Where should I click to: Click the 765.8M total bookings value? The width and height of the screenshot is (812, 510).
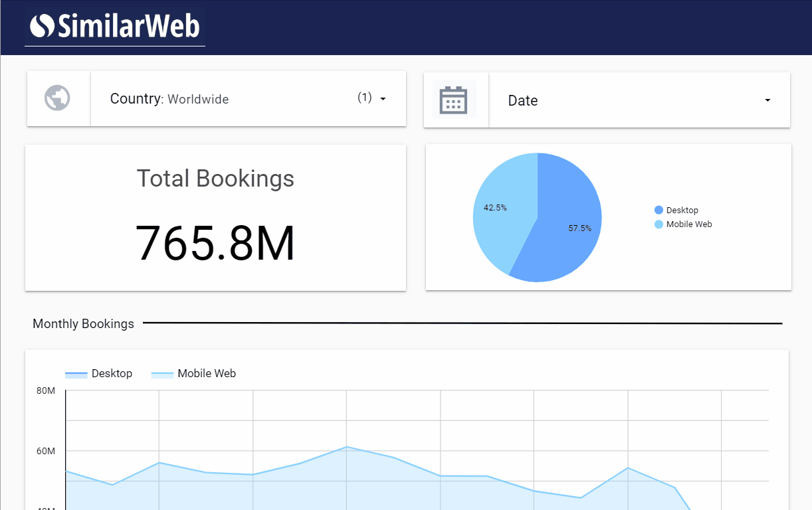(215, 244)
